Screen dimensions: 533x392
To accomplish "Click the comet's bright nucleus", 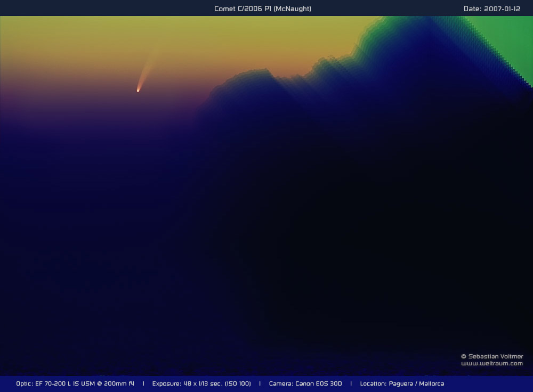I will 138,90.
